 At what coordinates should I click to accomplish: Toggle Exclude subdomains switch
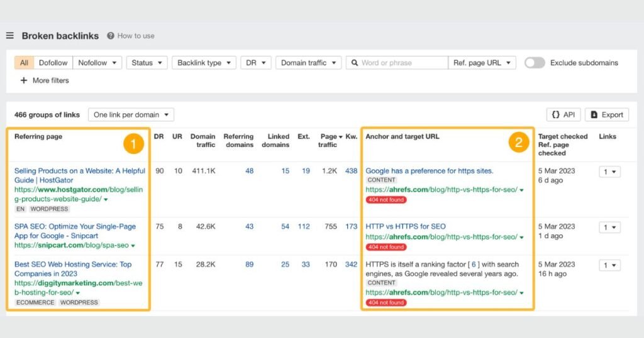coord(535,63)
